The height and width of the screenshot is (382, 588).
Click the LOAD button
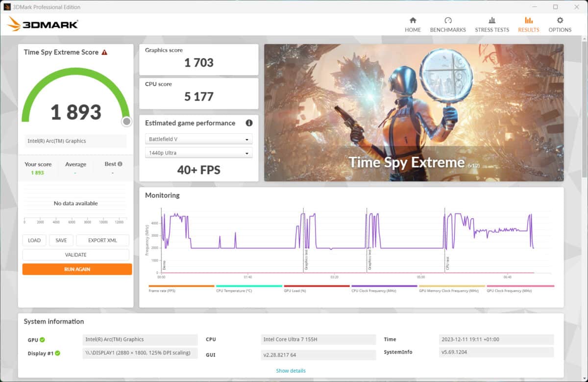[34, 240]
